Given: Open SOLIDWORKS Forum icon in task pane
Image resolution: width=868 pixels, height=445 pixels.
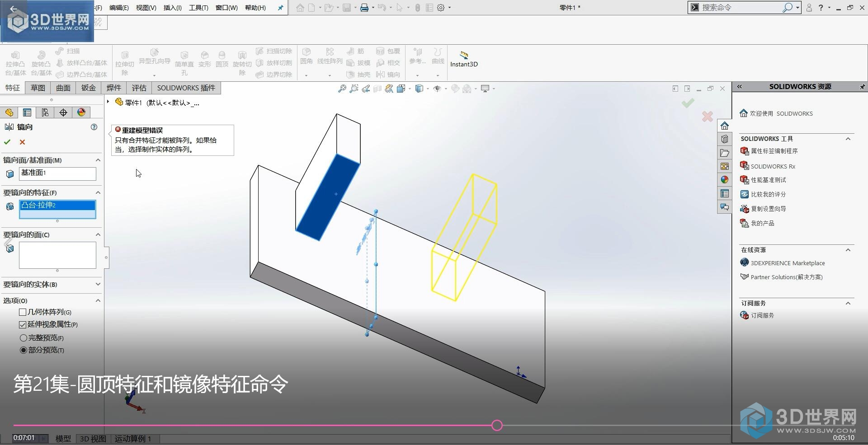Looking at the screenshot, I should 725,207.
